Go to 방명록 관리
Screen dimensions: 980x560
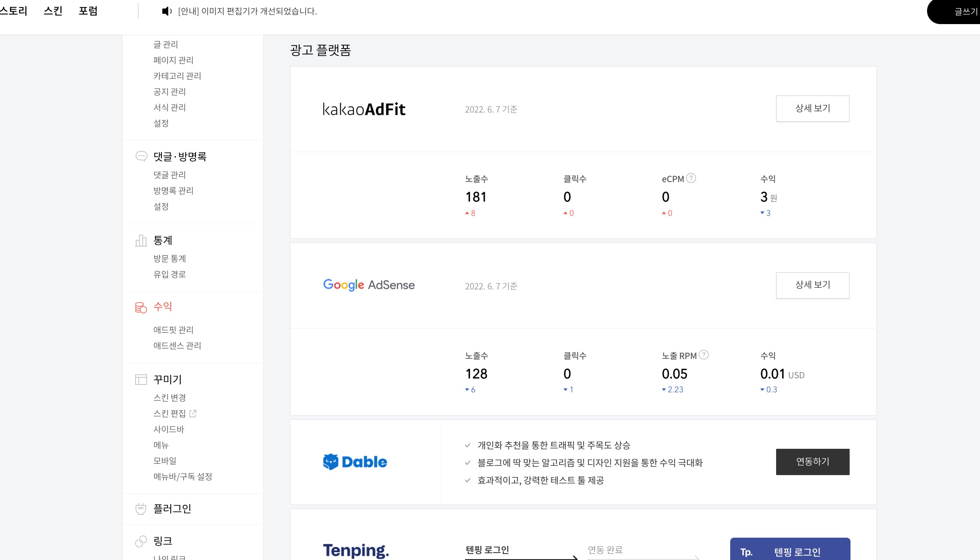[173, 190]
